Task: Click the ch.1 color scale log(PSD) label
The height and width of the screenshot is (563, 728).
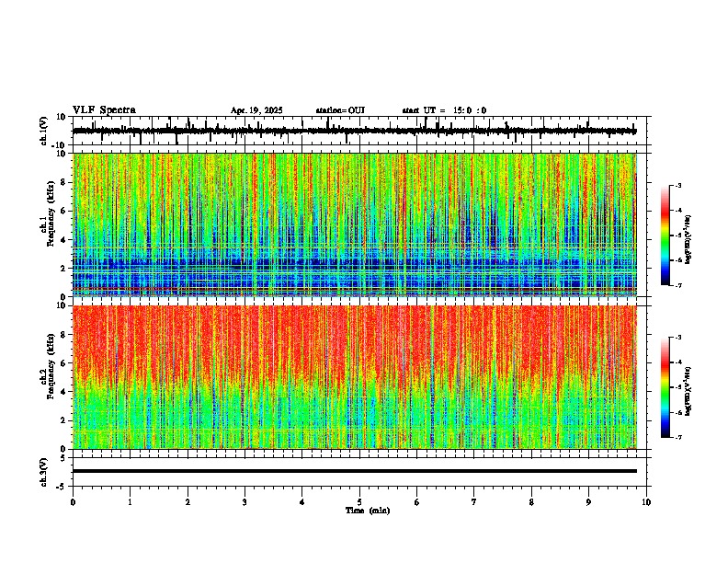Action: [x=688, y=240]
